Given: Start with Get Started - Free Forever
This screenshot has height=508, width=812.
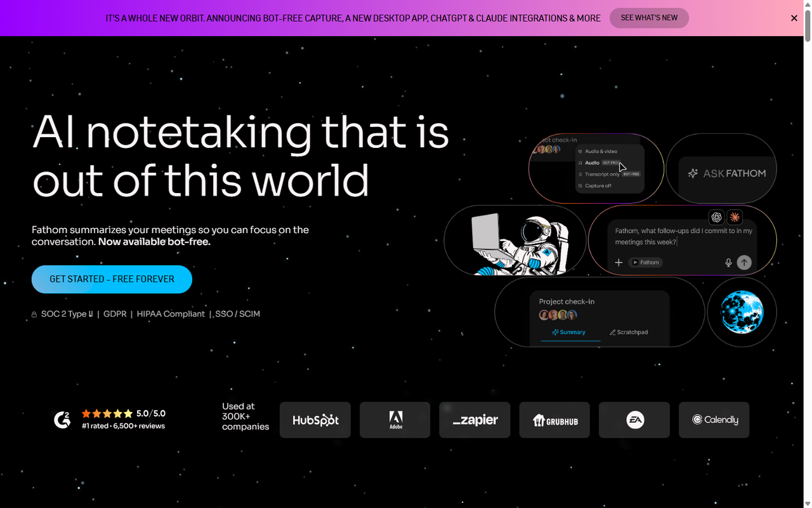Looking at the screenshot, I should (112, 279).
